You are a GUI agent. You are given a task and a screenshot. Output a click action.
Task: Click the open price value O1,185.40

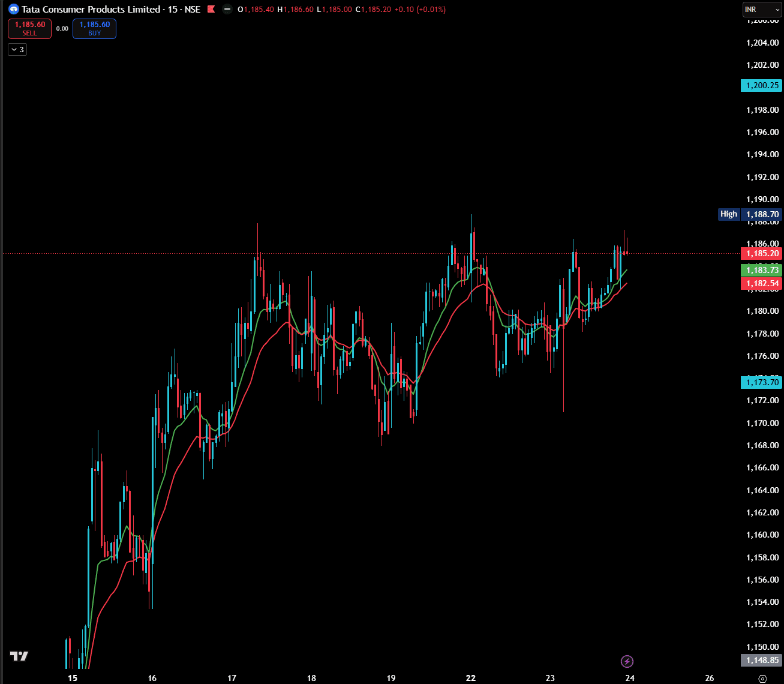click(x=256, y=10)
